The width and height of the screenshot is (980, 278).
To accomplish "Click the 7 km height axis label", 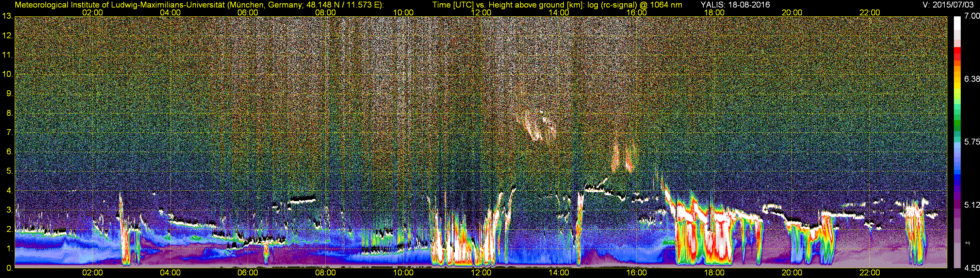I will click(x=9, y=132).
